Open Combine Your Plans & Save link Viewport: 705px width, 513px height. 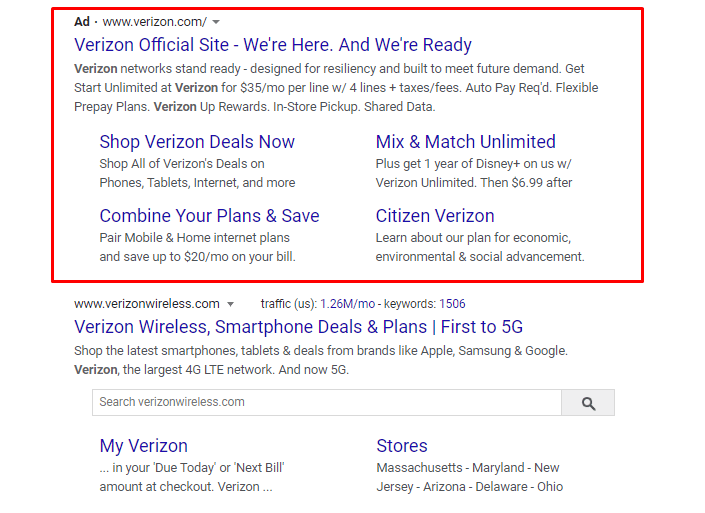pos(210,216)
